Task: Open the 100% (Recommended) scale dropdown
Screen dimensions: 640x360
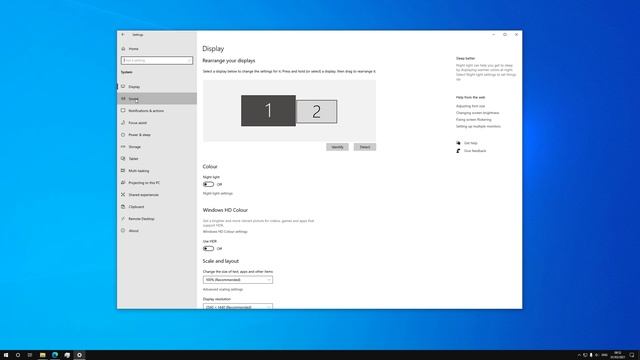Action: click(x=238, y=280)
